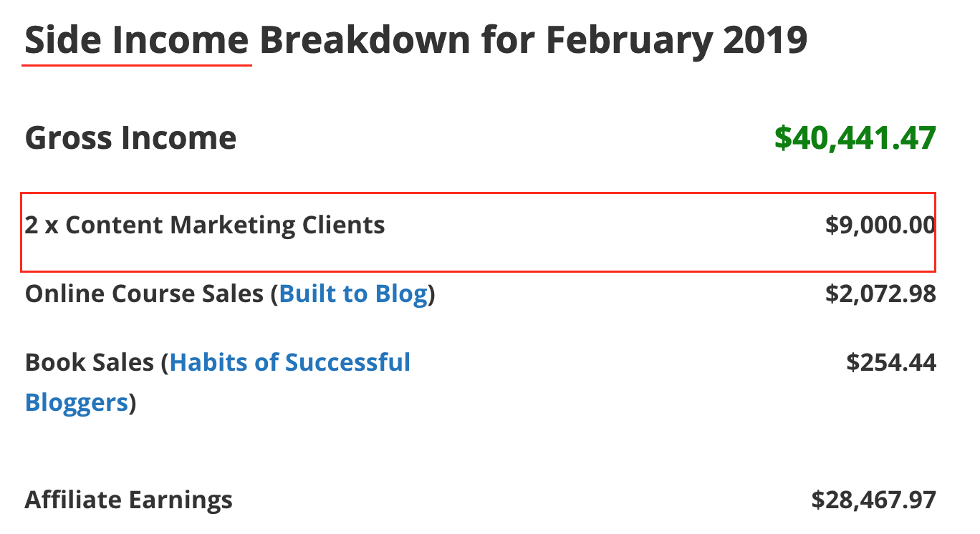This screenshot has height=534, width=980.
Task: Click the 'Online Course Sales' text
Action: tap(144, 294)
